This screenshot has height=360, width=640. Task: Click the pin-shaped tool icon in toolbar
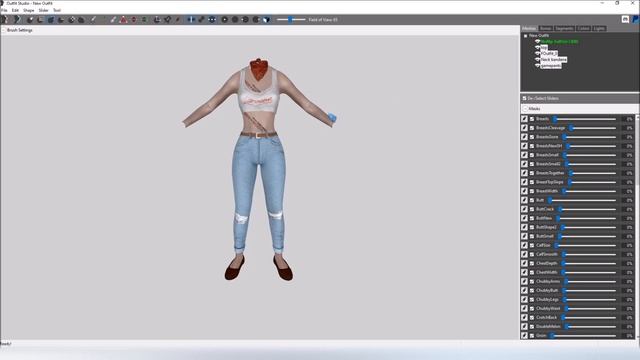tap(167, 20)
